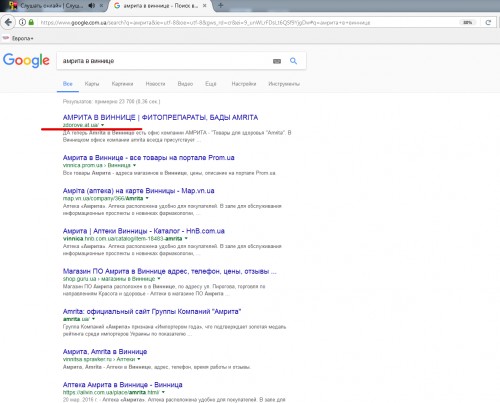Viewport: 500px width, 403px height.
Task: Close the Google search results tab
Action: pyautogui.click(x=205, y=5)
